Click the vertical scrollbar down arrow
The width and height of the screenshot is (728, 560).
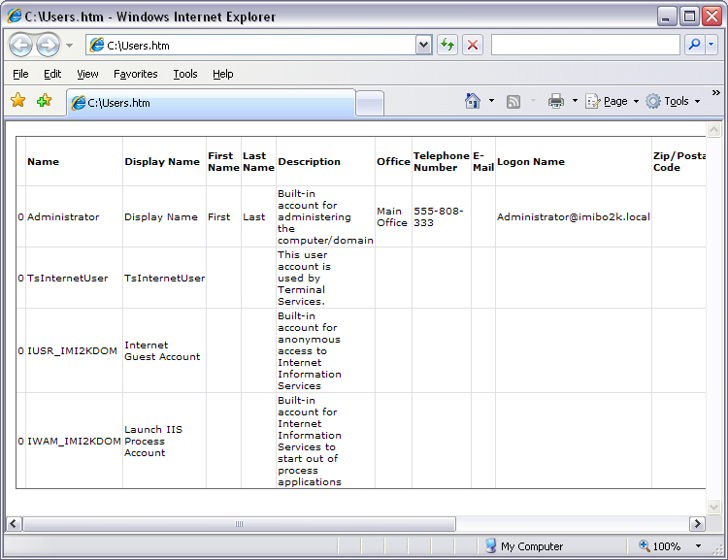(x=713, y=507)
